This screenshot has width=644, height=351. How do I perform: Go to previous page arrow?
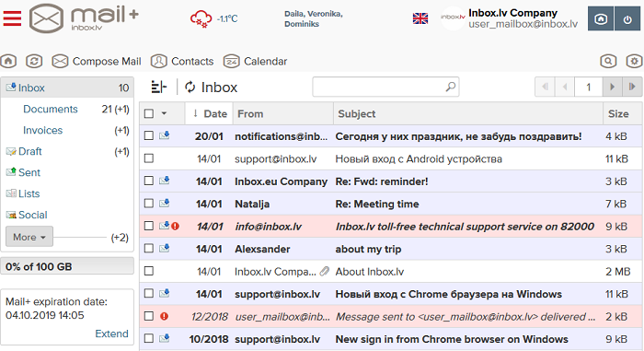coord(565,87)
